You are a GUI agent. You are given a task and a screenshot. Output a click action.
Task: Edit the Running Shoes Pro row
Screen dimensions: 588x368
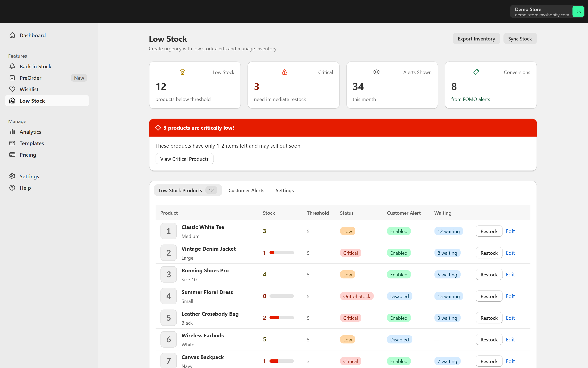[510, 275]
